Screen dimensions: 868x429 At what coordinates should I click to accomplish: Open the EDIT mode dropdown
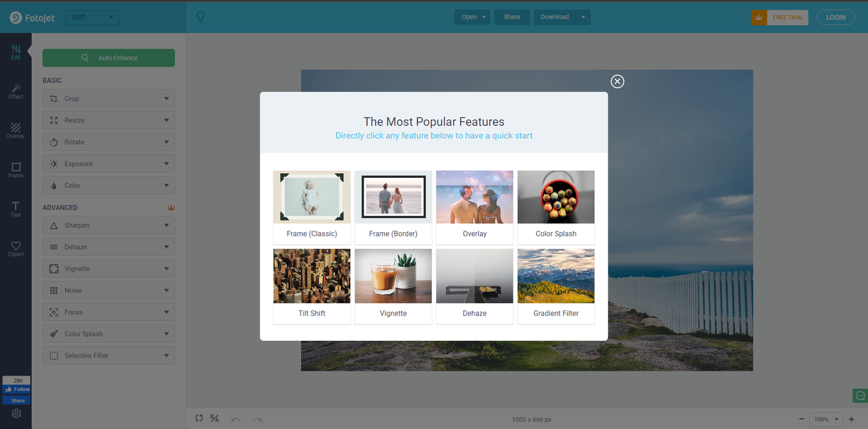(x=92, y=17)
